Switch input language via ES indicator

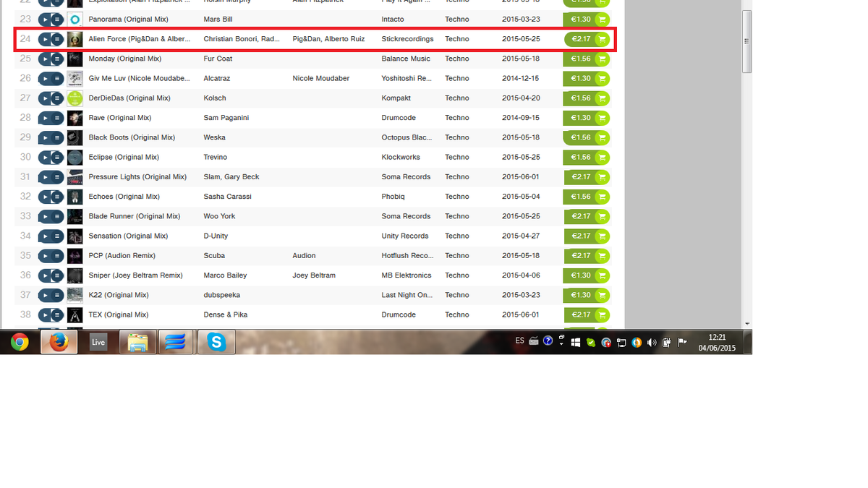(519, 341)
